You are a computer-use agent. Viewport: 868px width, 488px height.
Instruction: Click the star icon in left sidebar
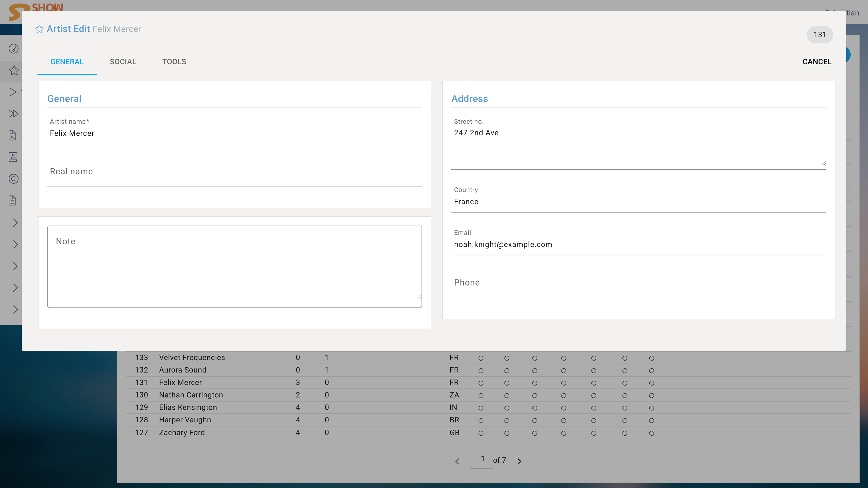[x=14, y=70]
